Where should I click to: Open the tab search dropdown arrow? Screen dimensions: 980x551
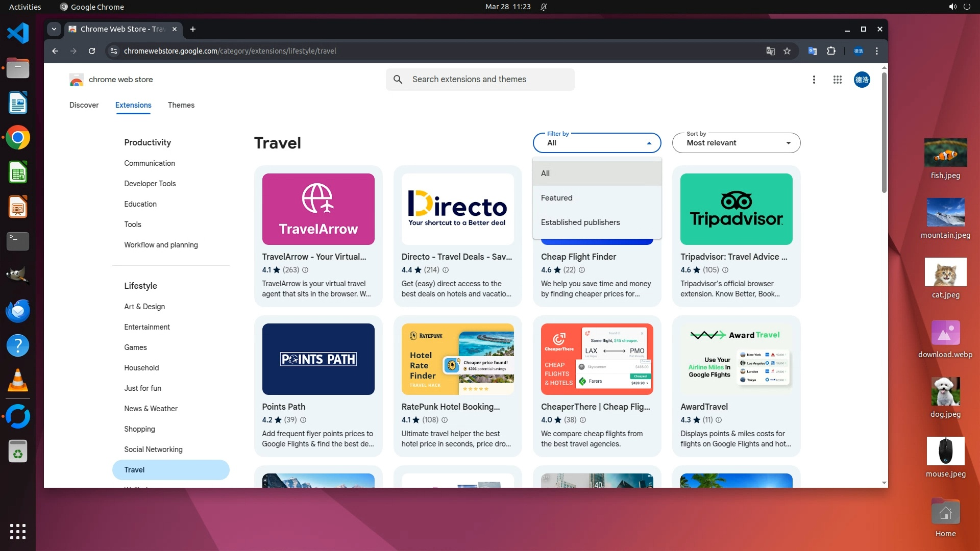click(x=54, y=29)
